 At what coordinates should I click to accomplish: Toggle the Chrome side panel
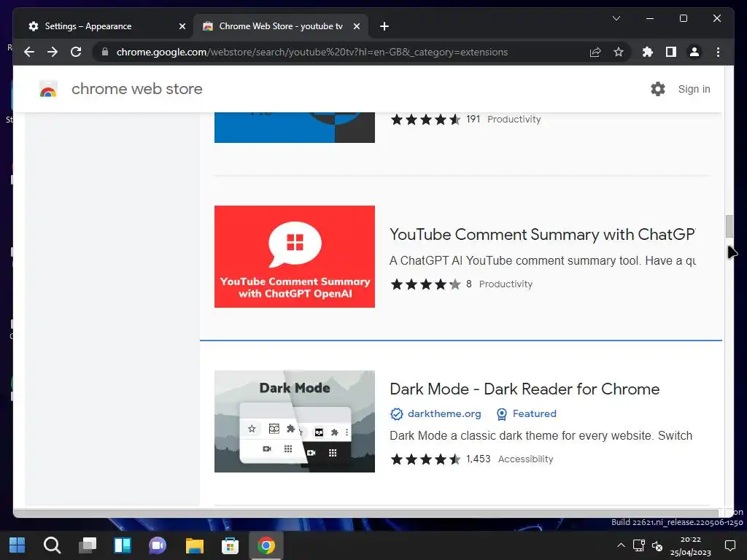click(671, 52)
